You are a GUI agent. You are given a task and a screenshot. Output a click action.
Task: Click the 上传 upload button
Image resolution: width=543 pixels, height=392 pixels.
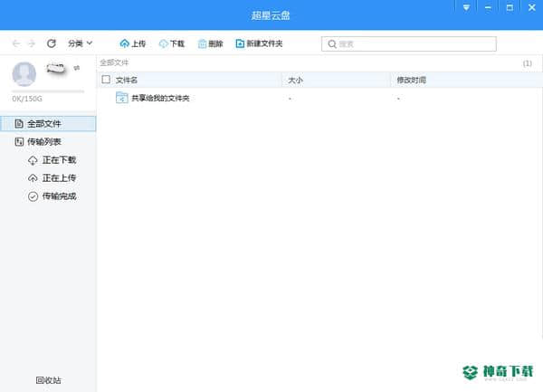tap(133, 43)
